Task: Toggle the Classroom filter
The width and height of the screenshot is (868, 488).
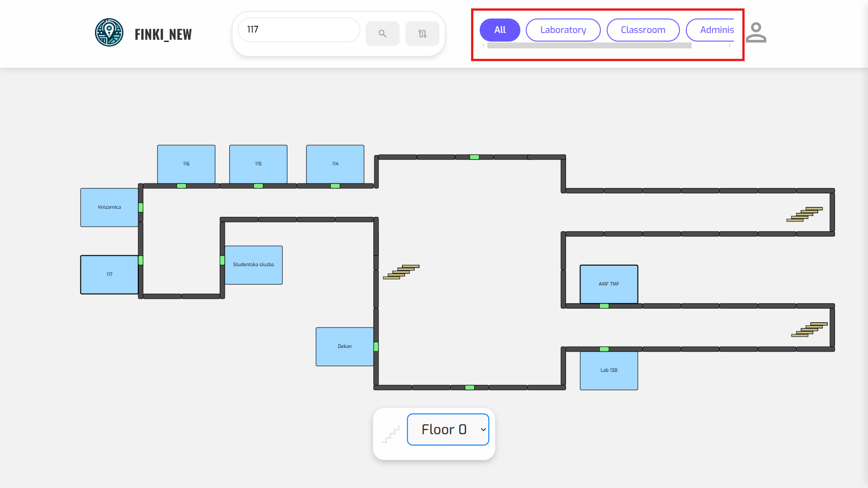Action: [x=643, y=30]
